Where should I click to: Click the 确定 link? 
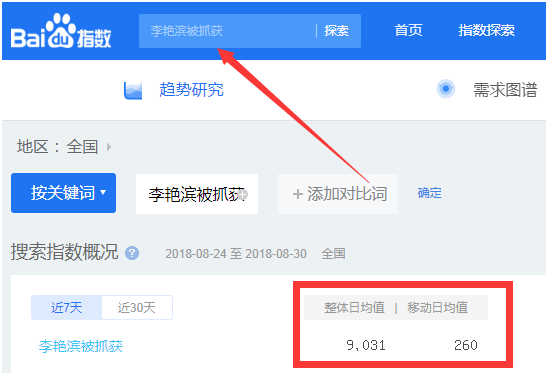430,193
